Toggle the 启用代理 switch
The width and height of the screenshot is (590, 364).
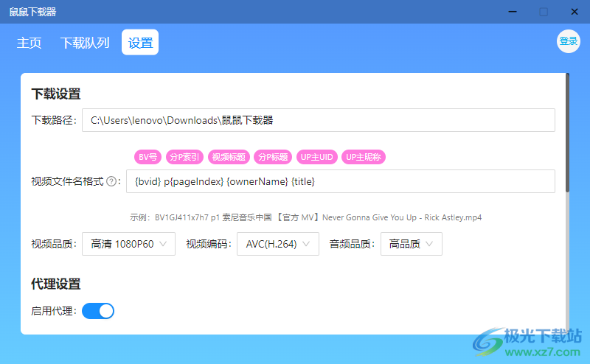tap(98, 311)
